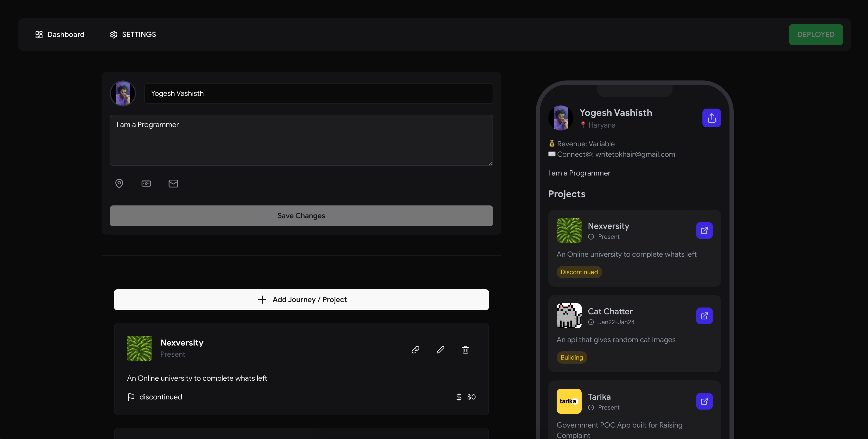Click the bio textarea saying I am a Programmer
The height and width of the screenshot is (439, 868).
[301, 140]
